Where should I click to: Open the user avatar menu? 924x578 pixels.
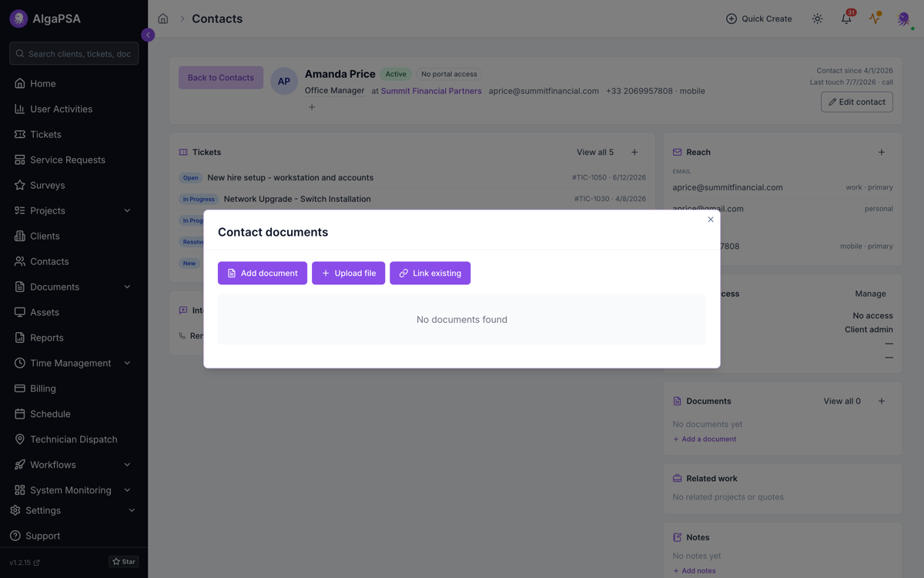pos(903,18)
